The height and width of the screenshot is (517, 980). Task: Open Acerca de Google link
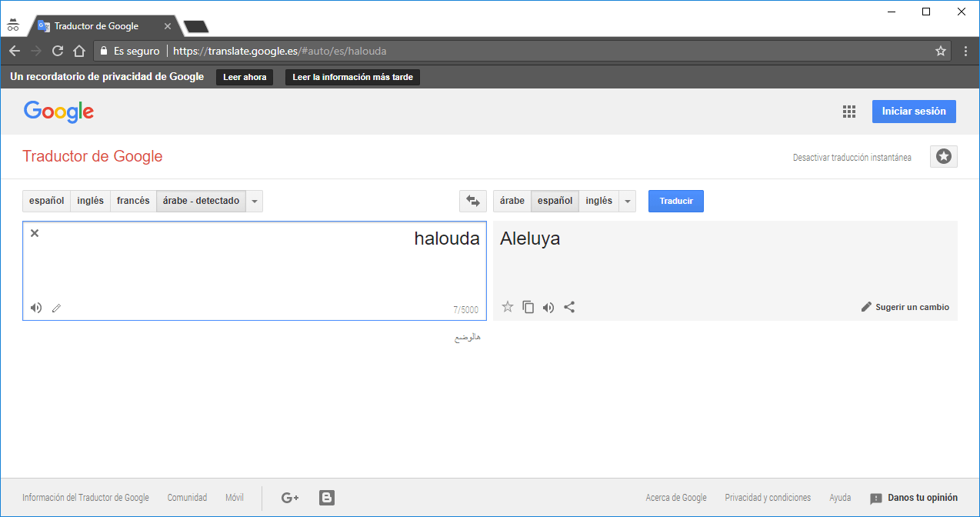coord(676,498)
